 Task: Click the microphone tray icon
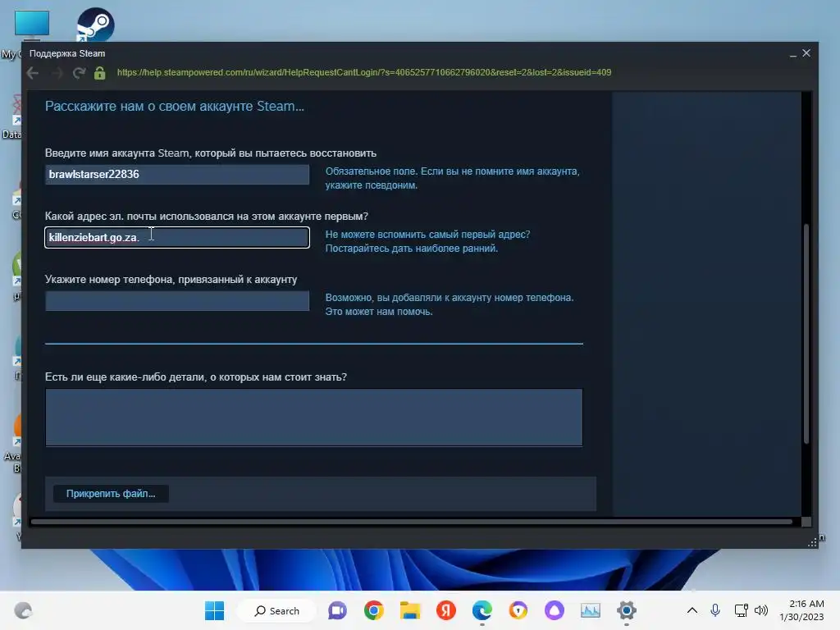(x=715, y=610)
